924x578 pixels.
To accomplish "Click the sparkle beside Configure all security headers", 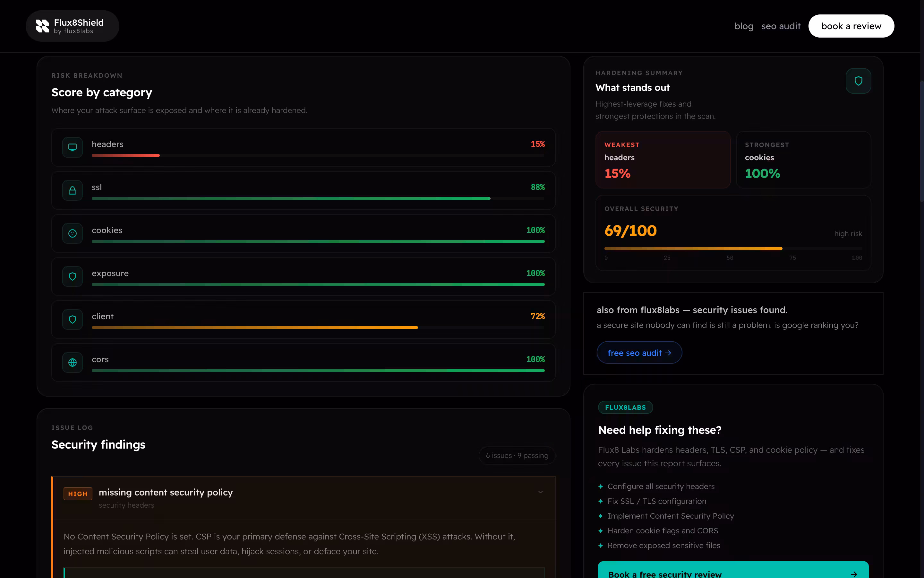I will (x=601, y=486).
